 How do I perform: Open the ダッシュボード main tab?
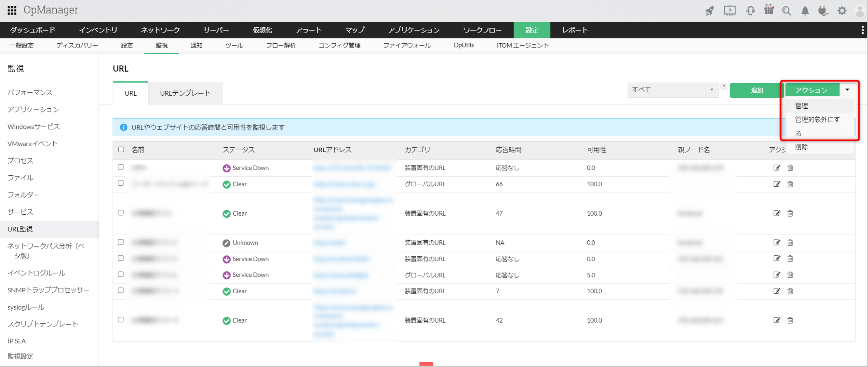pos(33,30)
